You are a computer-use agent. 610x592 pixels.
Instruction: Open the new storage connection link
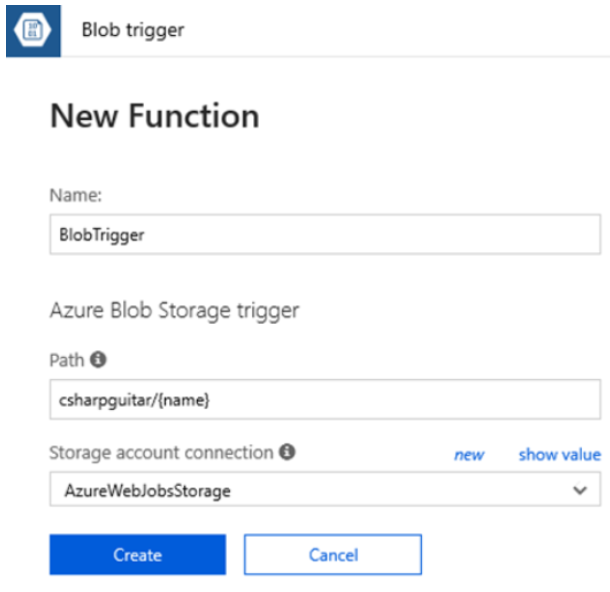click(x=469, y=455)
